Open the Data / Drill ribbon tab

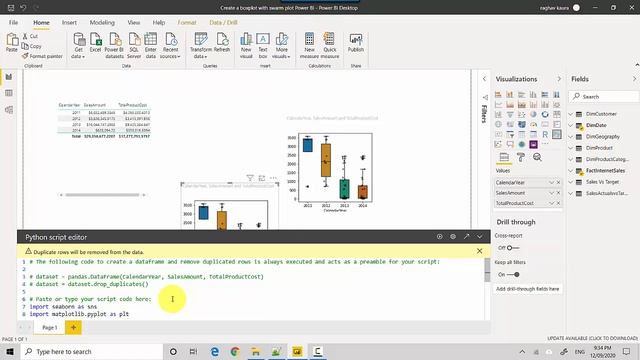223,22
